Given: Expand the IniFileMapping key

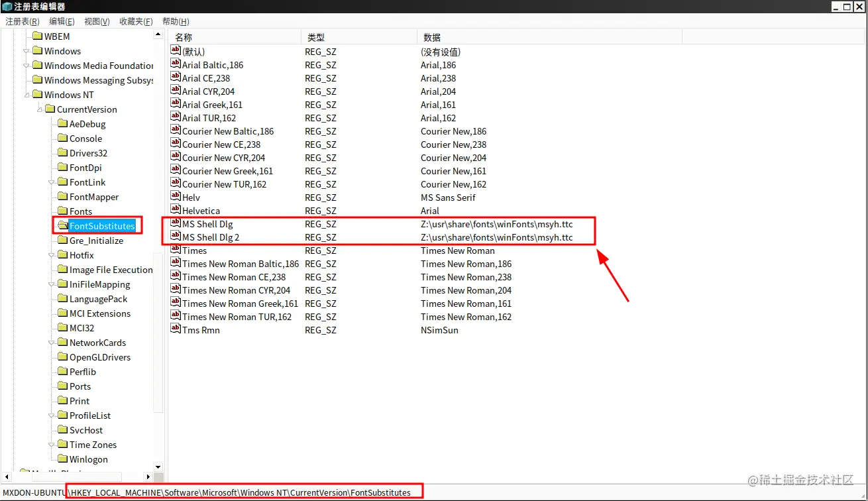Looking at the screenshot, I should coord(52,284).
